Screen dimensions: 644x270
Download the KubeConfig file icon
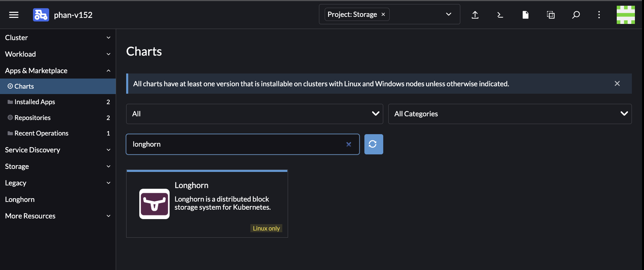click(525, 15)
